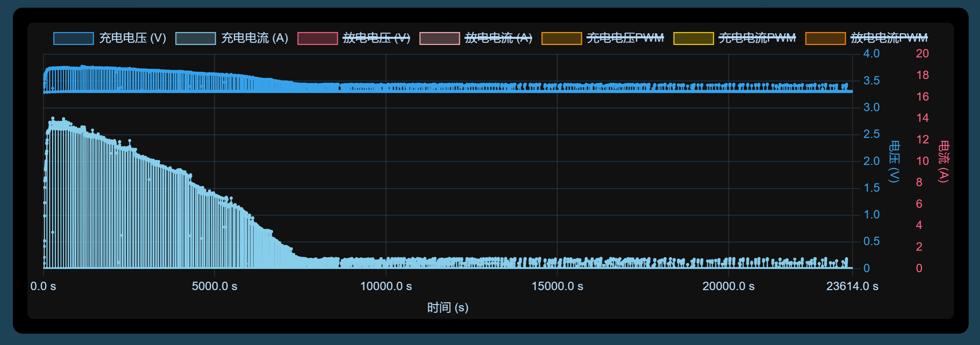Click the 电压 (V) axis title
This screenshot has height=345, width=980.
894,161
